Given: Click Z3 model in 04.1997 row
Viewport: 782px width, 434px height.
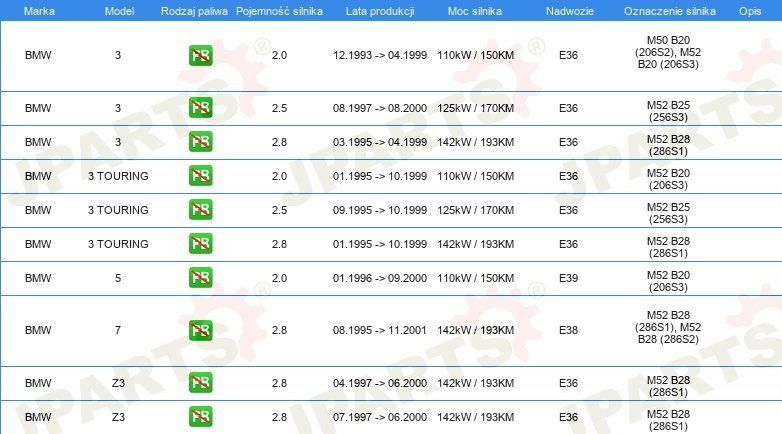Looking at the screenshot, I should [118, 383].
